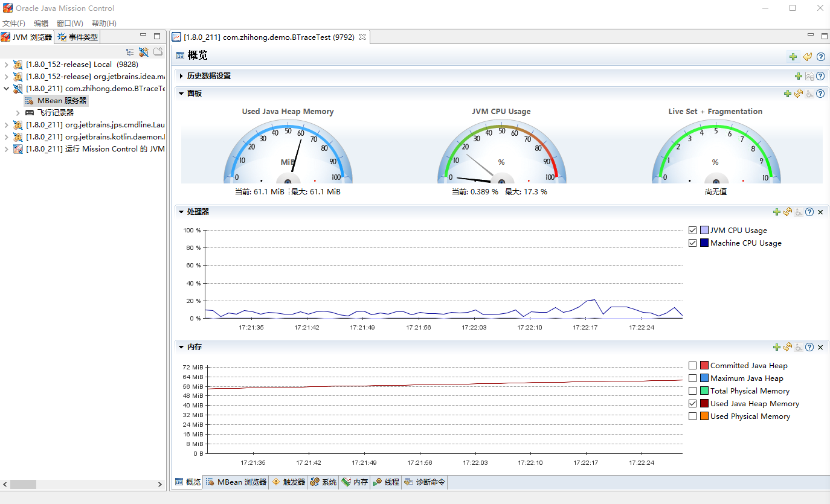Click green plus icon in 处理器 section

pyautogui.click(x=777, y=212)
